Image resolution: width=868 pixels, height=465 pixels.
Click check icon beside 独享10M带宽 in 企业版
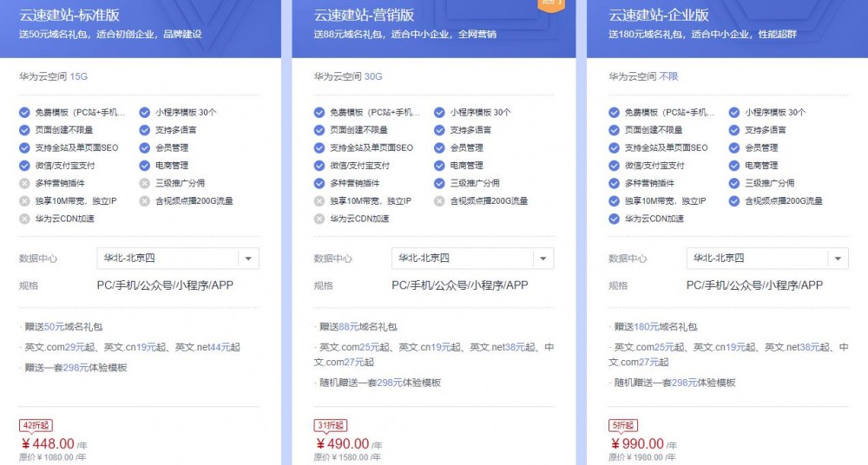[615, 200]
